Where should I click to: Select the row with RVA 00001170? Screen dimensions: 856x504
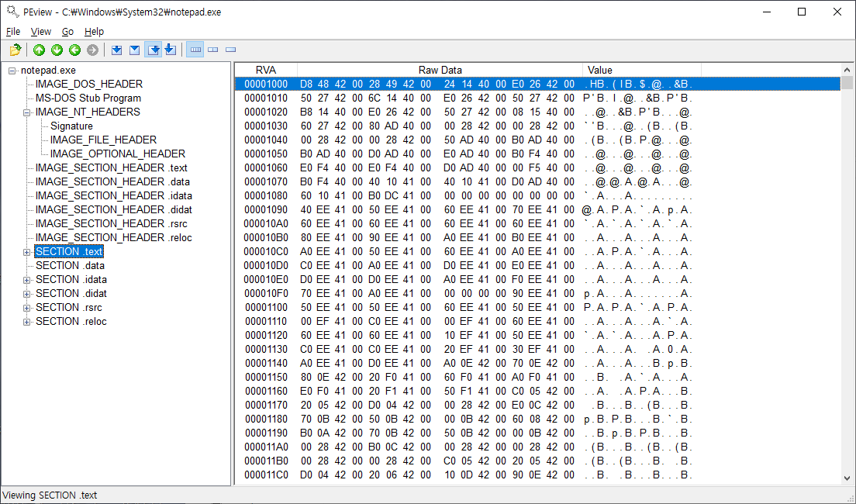pyautogui.click(x=538, y=406)
